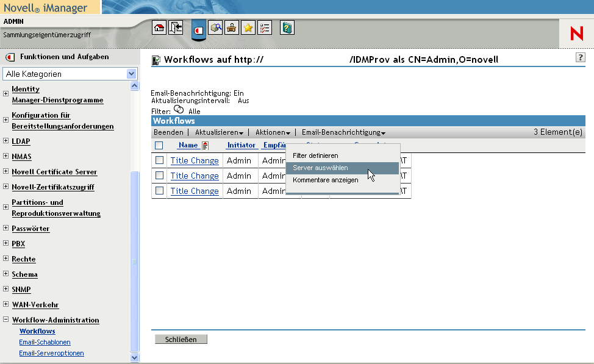Expand the Passwörter node
This screenshot has height=364, width=594.
[5, 227]
